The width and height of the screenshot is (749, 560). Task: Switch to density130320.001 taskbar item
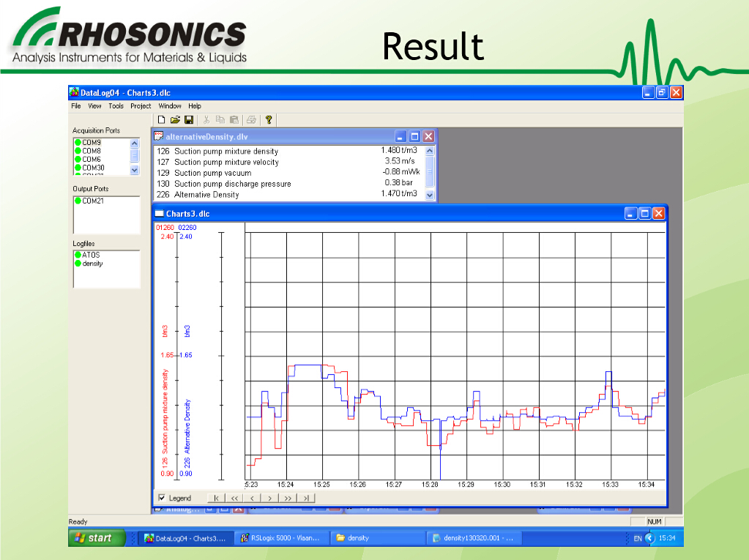[474, 538]
